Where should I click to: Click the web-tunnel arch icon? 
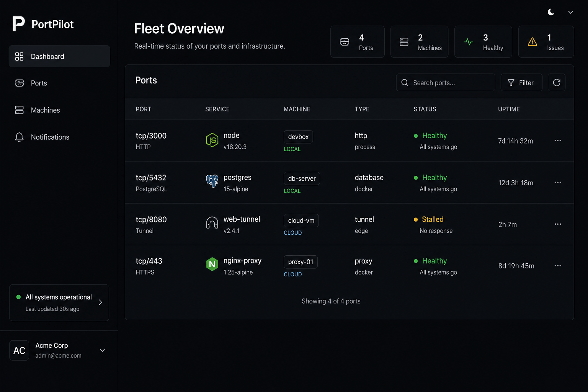212,222
